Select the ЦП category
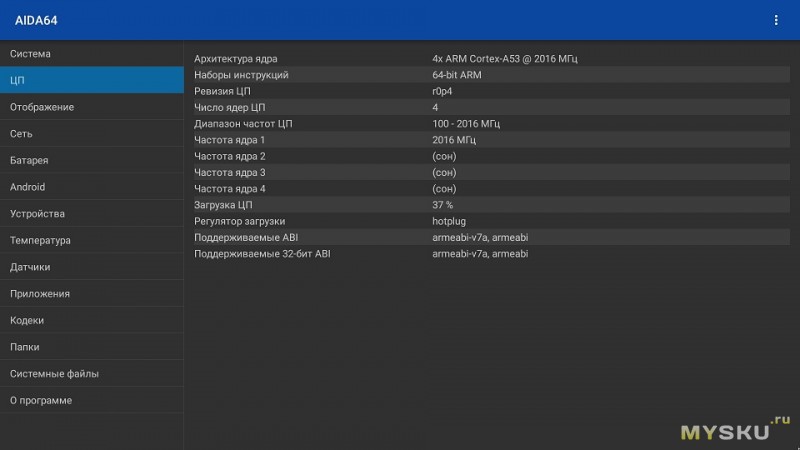800x450 pixels. coord(92,80)
